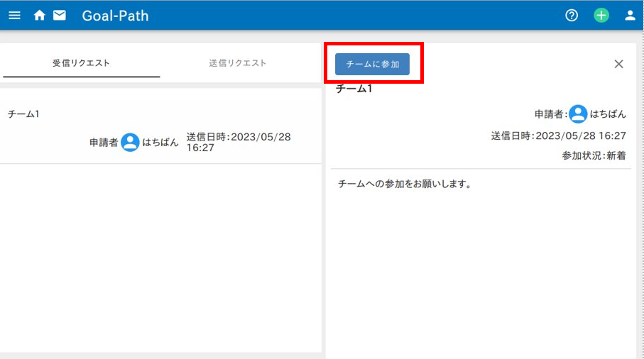Click 申請者: label in the detail panel
The width and height of the screenshot is (644, 359).
[551, 114]
